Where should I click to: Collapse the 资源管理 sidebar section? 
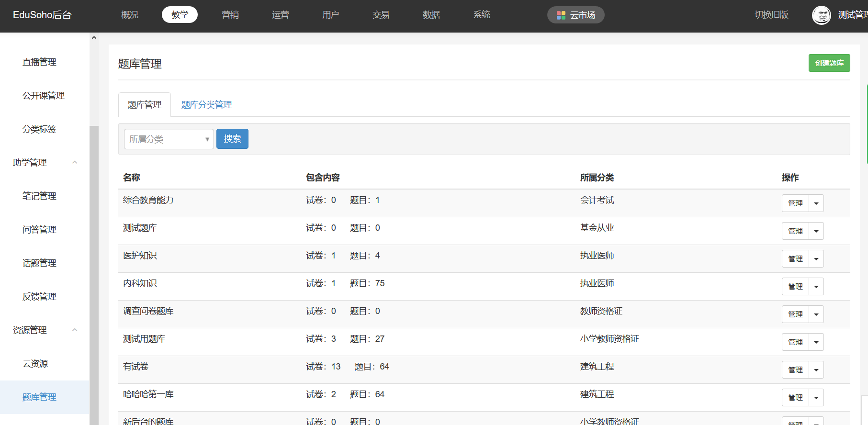[75, 330]
